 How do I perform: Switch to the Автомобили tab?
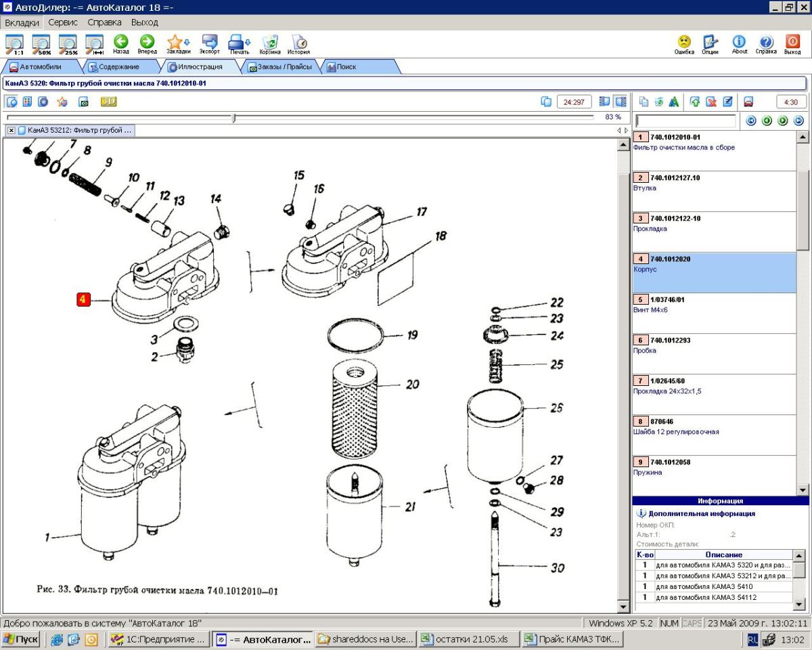click(41, 67)
